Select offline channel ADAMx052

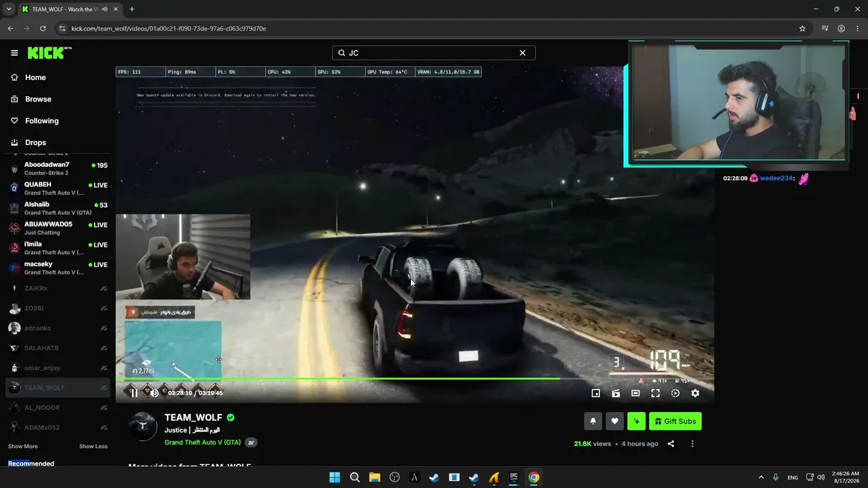58,428
